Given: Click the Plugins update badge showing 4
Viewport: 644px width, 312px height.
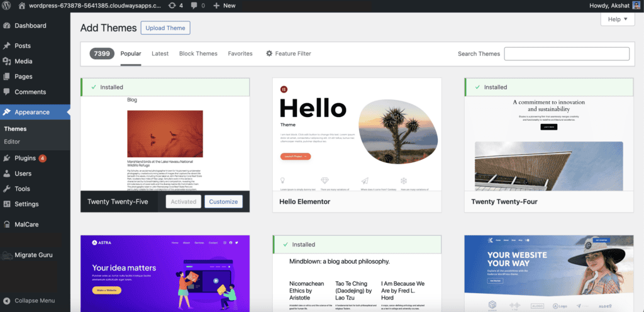Looking at the screenshot, I should coord(42,158).
